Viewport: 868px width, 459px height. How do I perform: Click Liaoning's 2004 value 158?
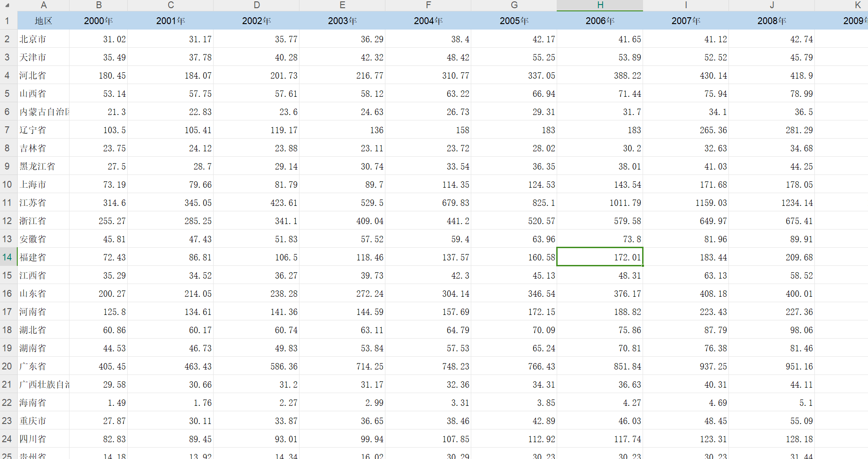(429, 130)
